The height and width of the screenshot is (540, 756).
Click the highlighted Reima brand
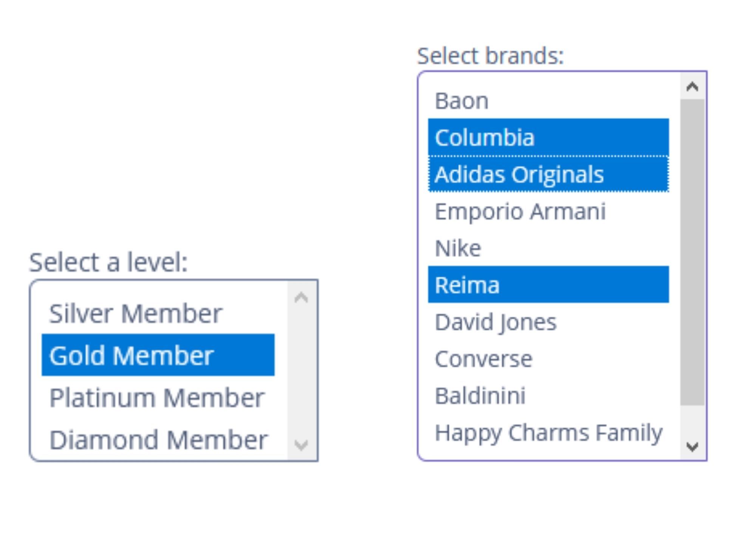click(548, 284)
